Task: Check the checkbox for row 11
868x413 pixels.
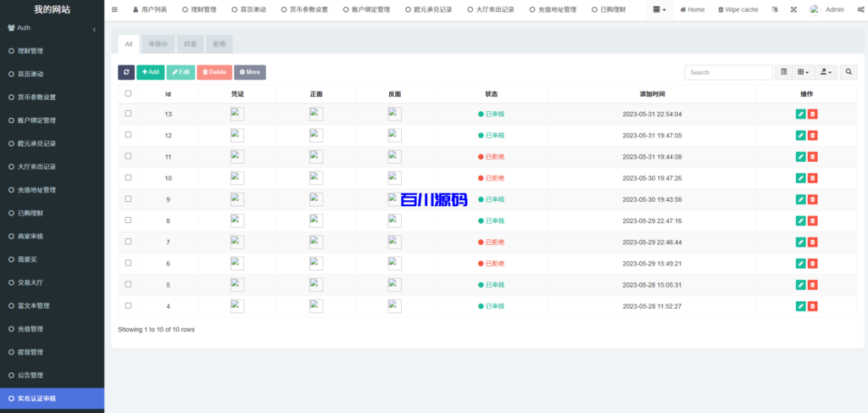Action: [x=129, y=156]
